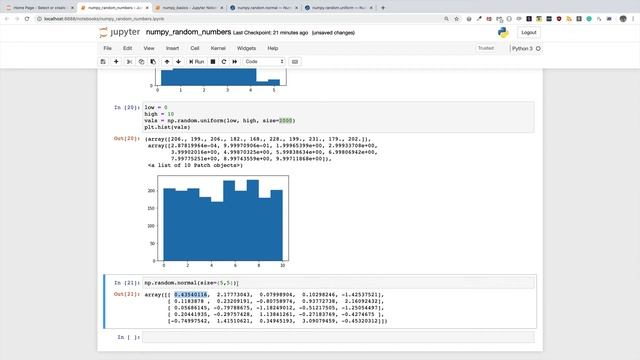Image resolution: width=640 pixels, height=360 pixels.
Task: Click the Python 3 kernel indicator
Action: pyautogui.click(x=526, y=48)
